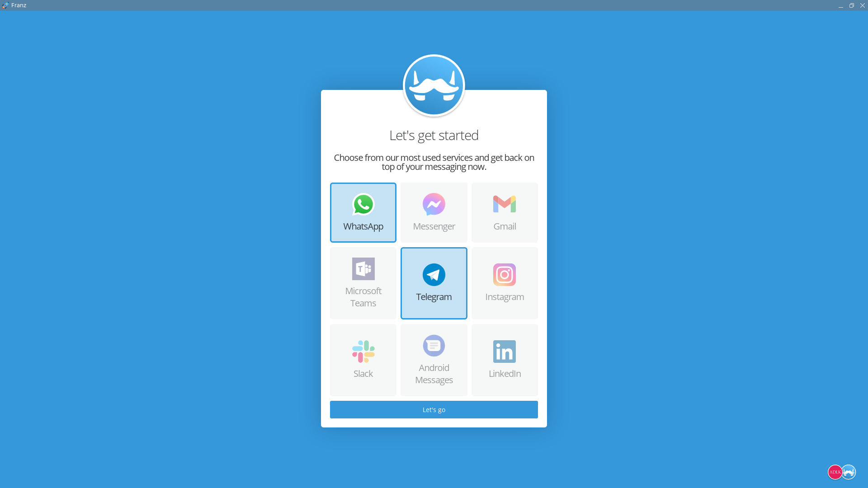This screenshot has height=488, width=868.
Task: Select the Microsoft Teams service tile
Action: [x=363, y=283]
